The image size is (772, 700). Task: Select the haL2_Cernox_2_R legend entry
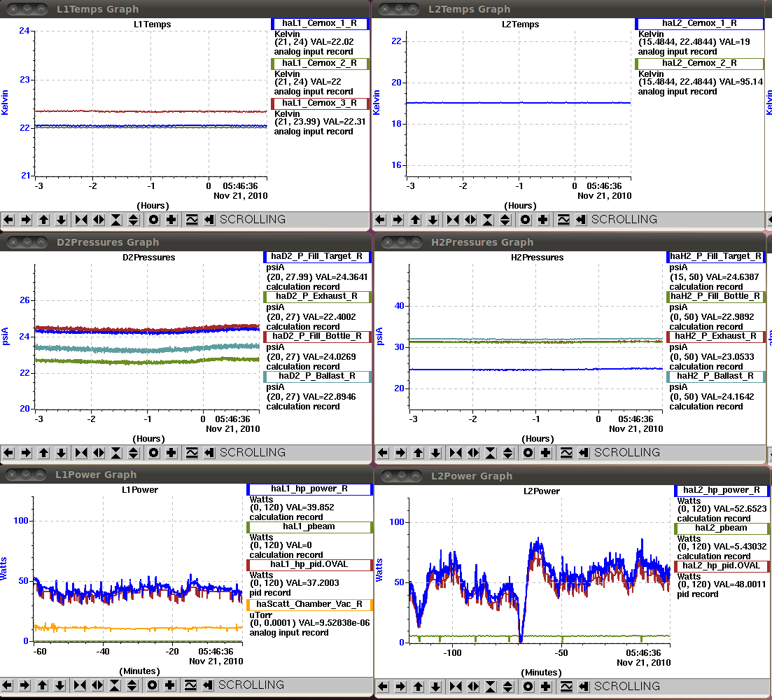click(700, 64)
